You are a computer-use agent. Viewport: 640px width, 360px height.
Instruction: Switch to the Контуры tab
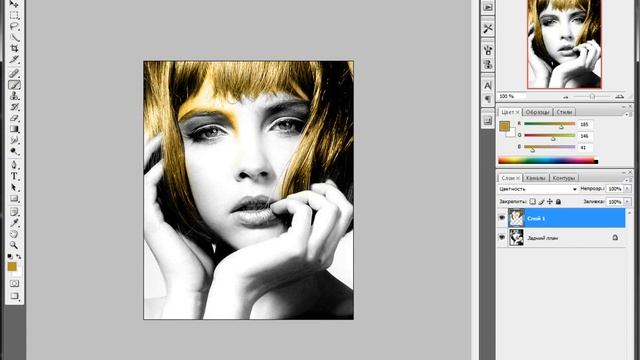564,178
